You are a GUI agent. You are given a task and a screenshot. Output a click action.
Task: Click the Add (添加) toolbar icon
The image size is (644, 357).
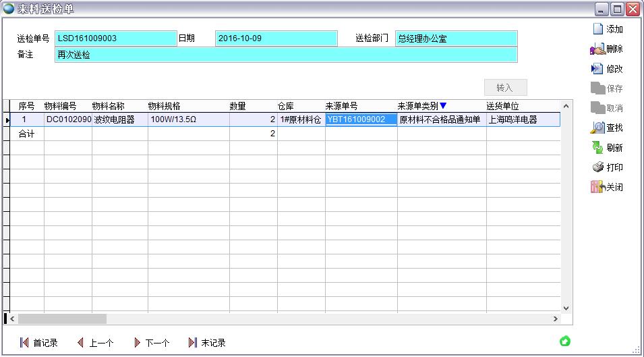tap(597, 29)
